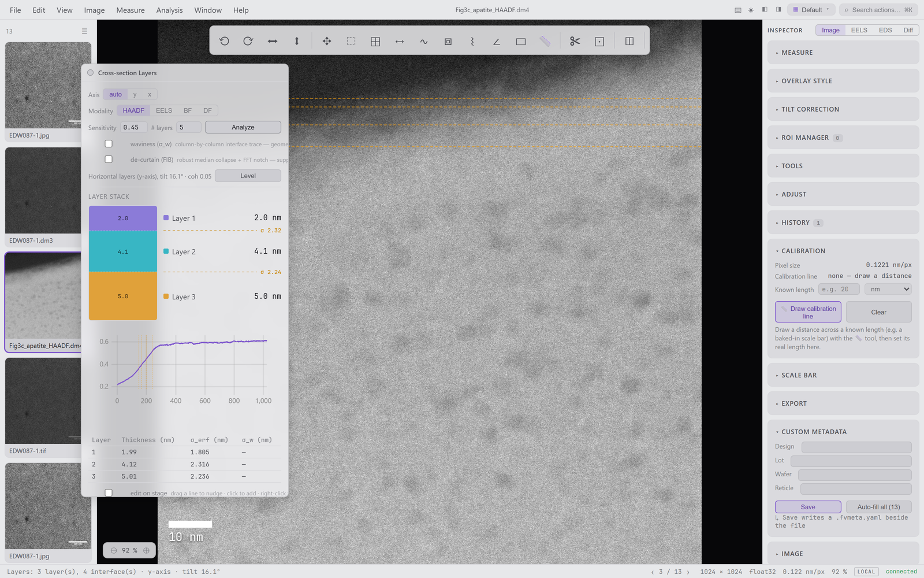The image size is (924, 578).
Task: Save the custom metadata
Action: coord(808,507)
